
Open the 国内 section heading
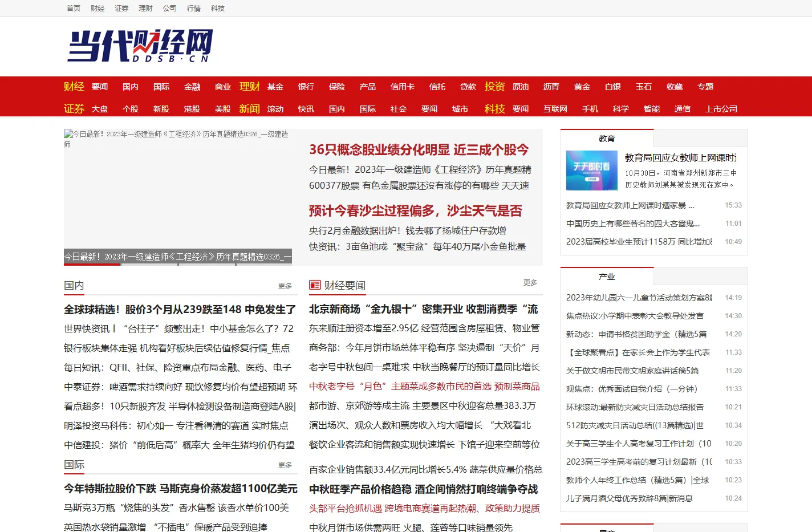pos(74,285)
